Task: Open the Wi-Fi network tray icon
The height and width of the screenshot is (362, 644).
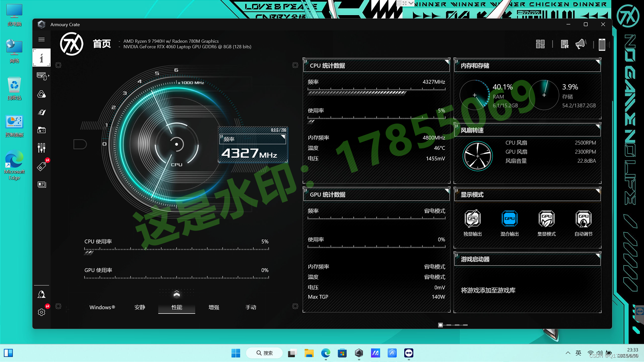Action: 591,353
